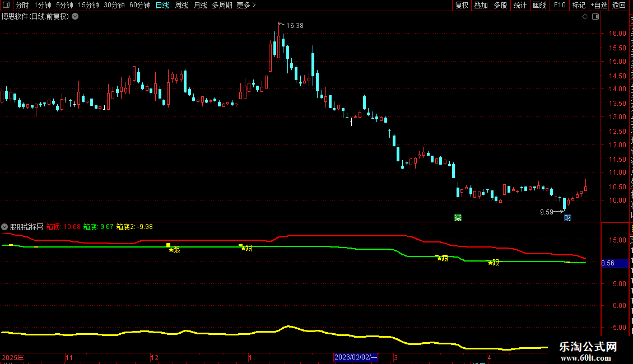The height and width of the screenshot is (364, 633).
Task: Click the ★跟 signal in early April
Action: (494, 263)
